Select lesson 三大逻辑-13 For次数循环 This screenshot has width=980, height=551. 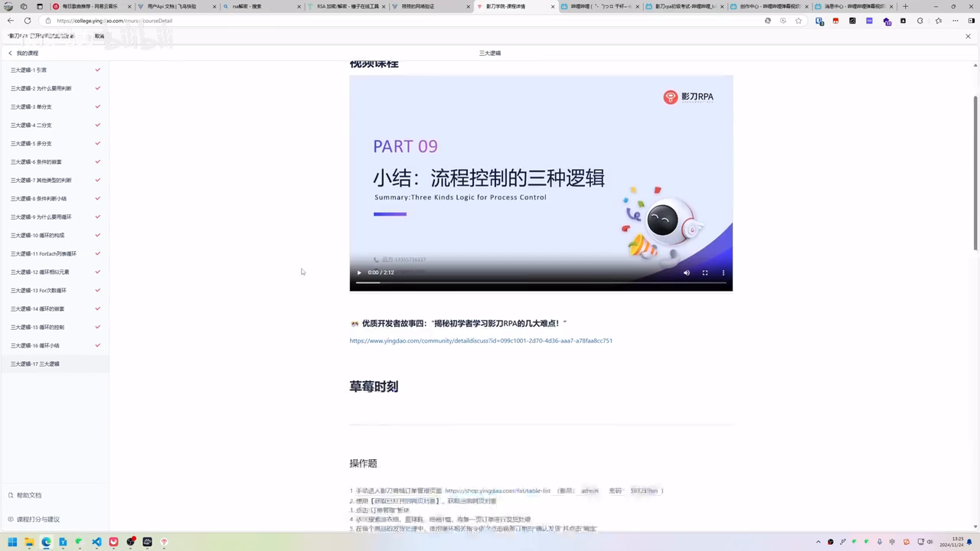(x=54, y=290)
